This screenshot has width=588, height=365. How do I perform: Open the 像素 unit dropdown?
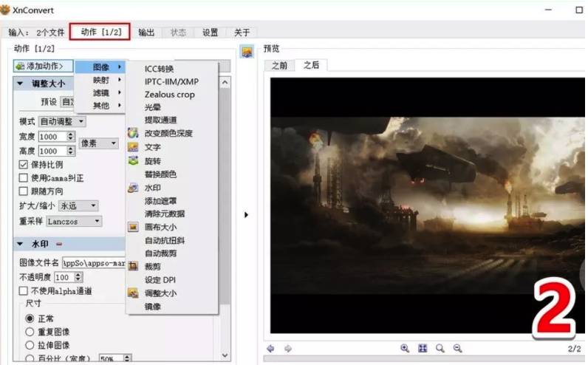coord(99,143)
